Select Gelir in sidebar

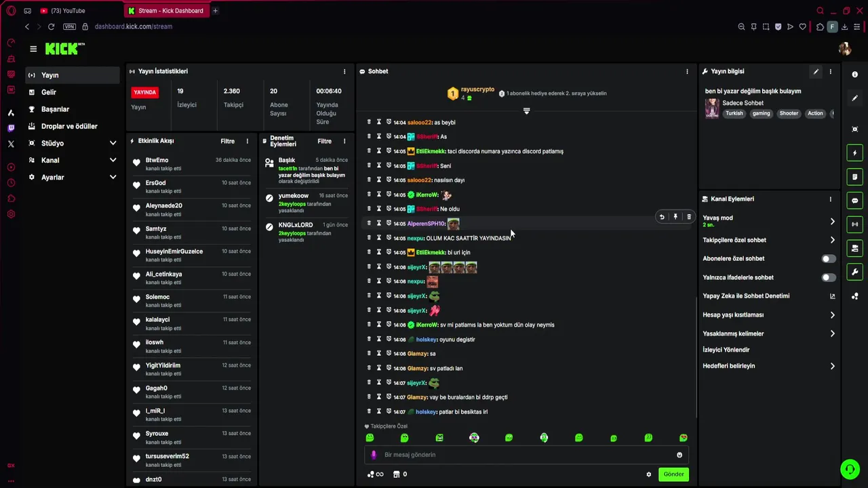coord(73,92)
